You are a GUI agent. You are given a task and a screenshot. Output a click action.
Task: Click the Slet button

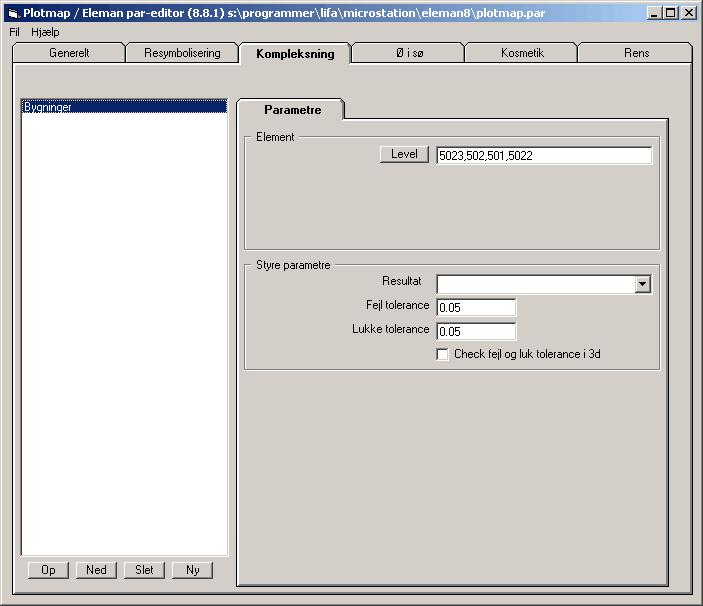point(144,570)
